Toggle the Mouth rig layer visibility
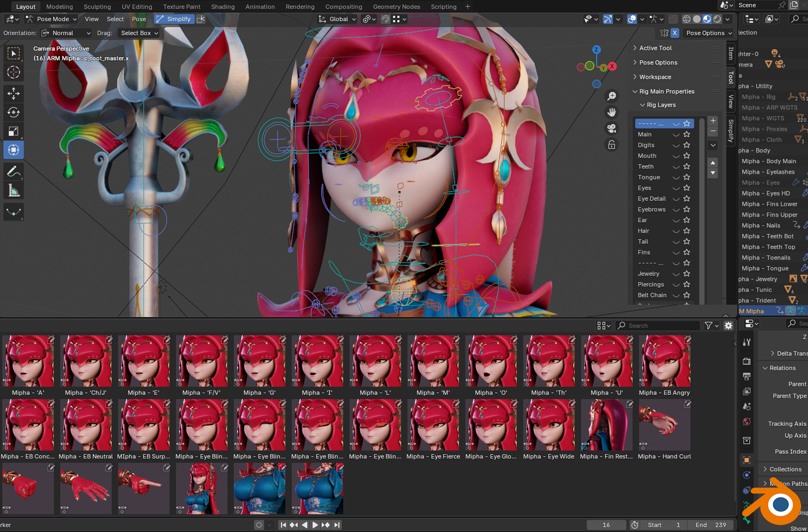 (x=676, y=156)
